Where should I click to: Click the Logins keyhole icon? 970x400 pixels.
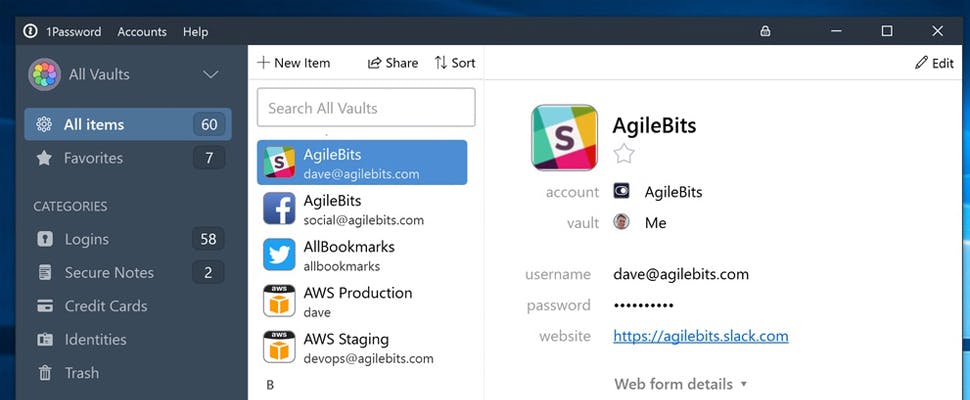click(45, 239)
